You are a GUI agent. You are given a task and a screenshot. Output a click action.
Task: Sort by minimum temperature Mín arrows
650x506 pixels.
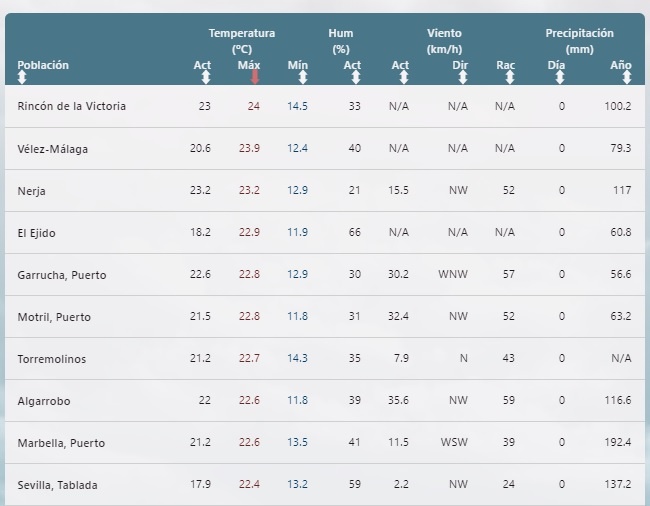(303, 77)
